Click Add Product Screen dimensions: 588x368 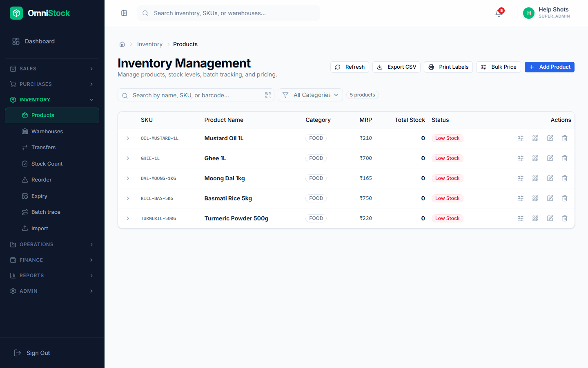tap(550, 67)
